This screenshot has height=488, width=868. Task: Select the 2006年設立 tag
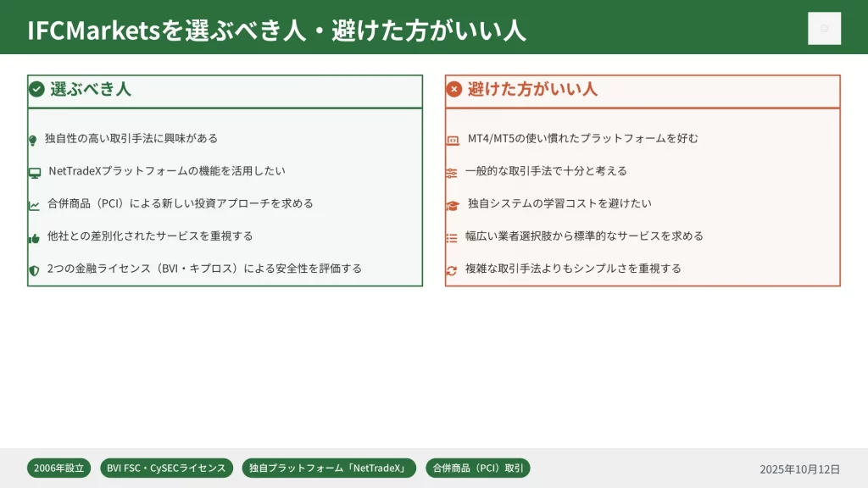tap(58, 469)
